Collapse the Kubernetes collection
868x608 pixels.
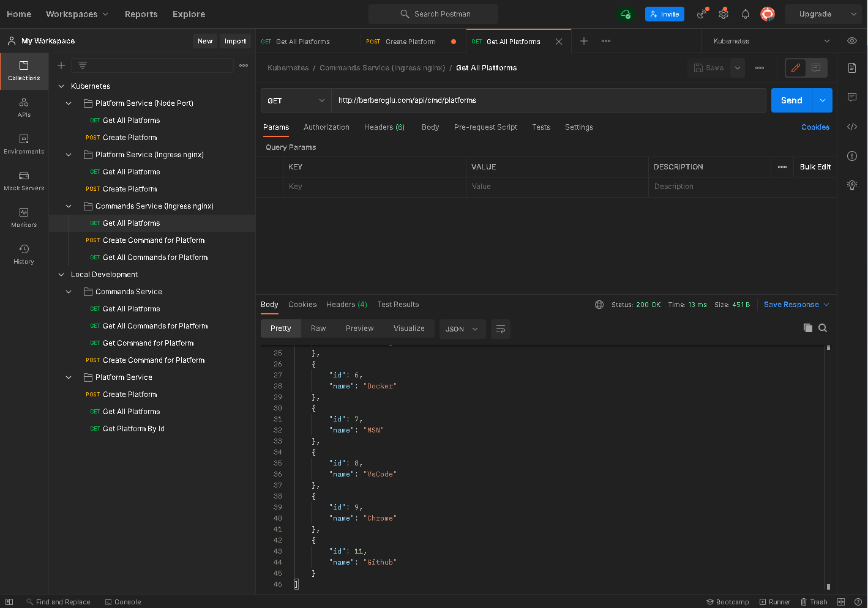point(61,86)
